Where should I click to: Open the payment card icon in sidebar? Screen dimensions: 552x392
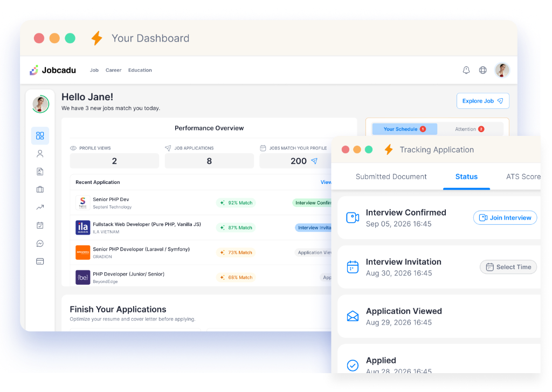40,262
